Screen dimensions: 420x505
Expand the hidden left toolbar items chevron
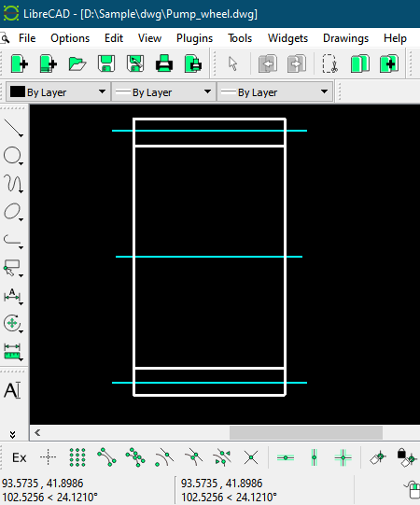pyautogui.click(x=12, y=435)
